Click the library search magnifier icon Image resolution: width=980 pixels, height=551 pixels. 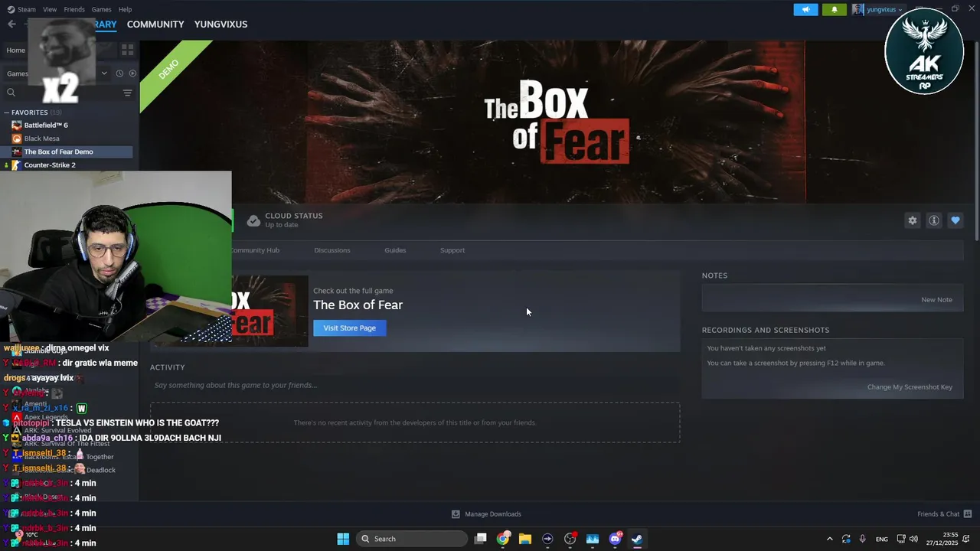(11, 93)
